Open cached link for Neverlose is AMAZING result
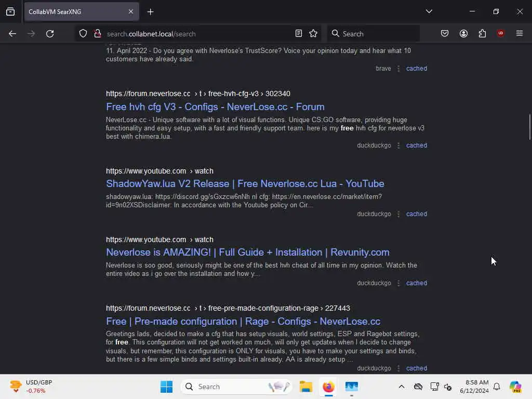This screenshot has width=532, height=399. coord(417,283)
